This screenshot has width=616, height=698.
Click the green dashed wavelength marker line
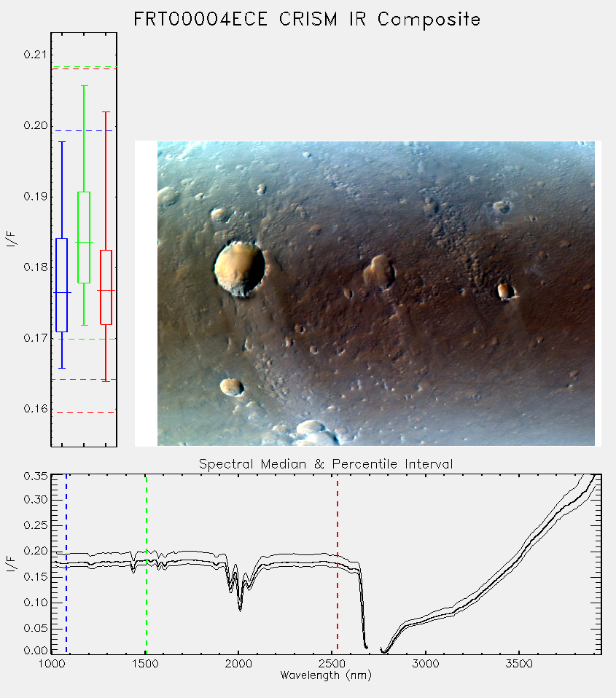click(146, 563)
